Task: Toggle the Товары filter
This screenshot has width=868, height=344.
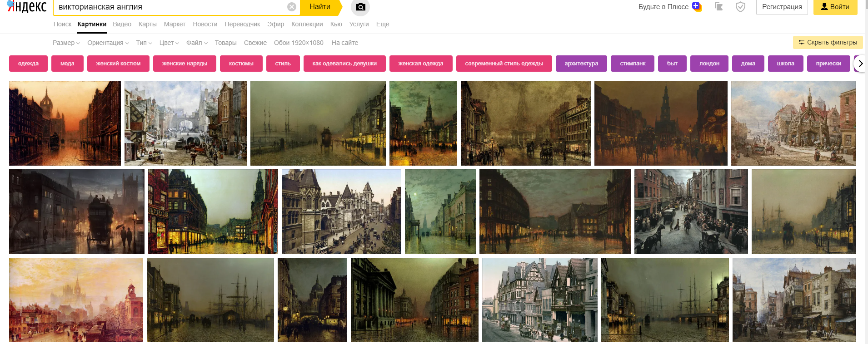Action: coord(225,43)
